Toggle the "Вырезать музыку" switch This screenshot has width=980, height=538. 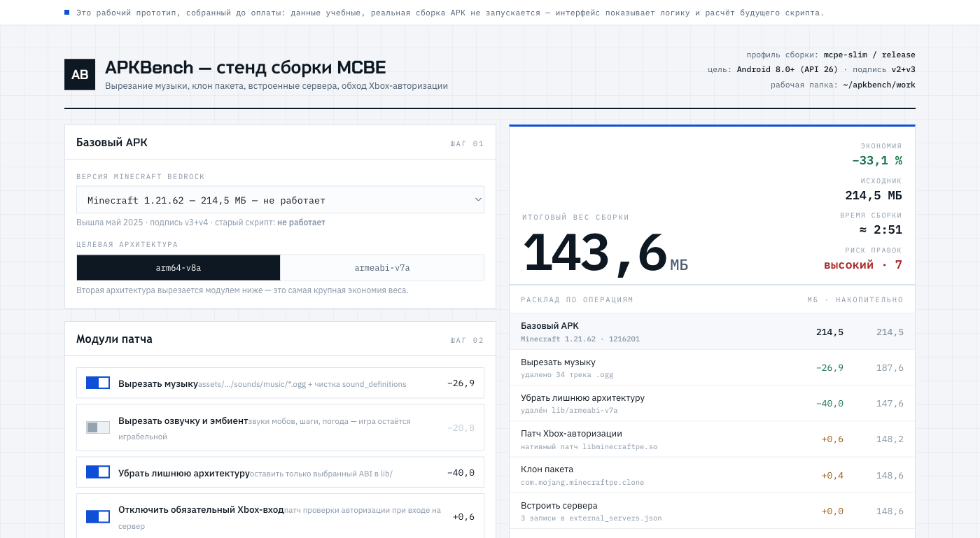98,383
